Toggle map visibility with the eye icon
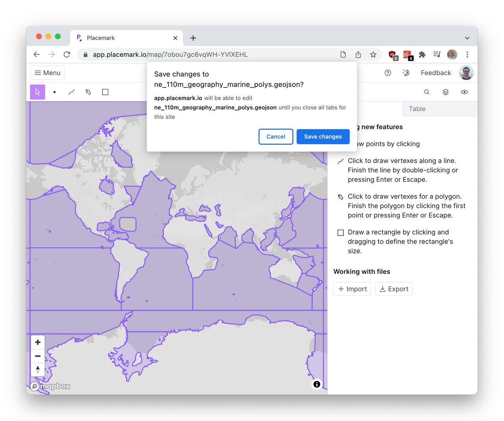Viewport: 504px width, 421px height. (464, 92)
